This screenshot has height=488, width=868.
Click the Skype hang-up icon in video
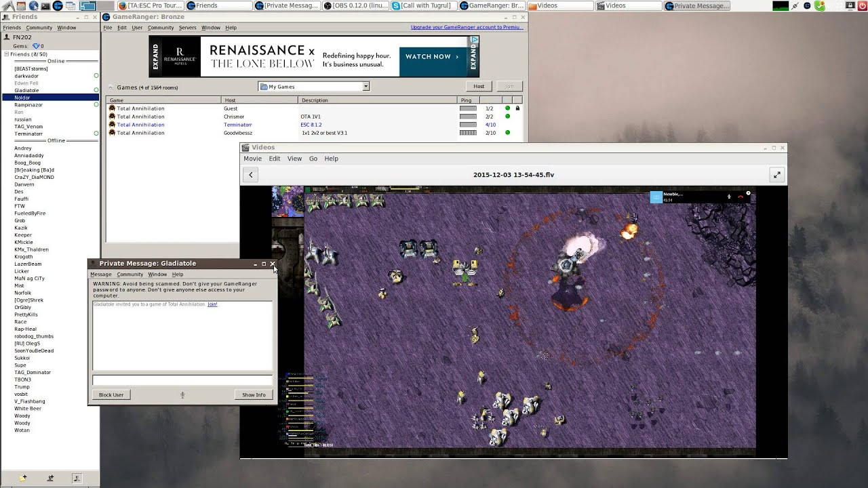click(740, 197)
